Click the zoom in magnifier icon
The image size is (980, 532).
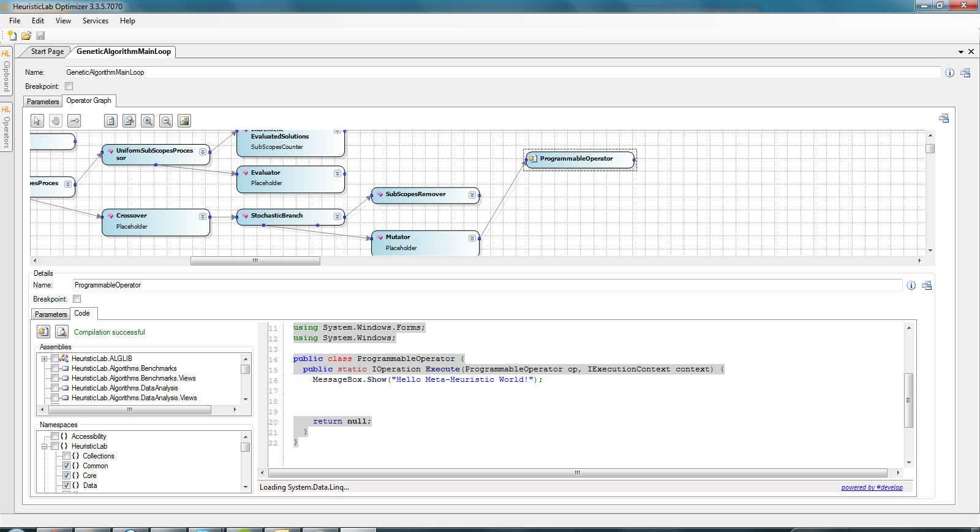coord(148,121)
